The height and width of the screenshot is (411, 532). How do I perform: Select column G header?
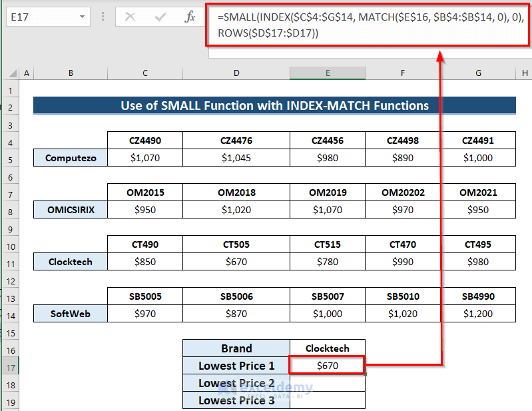478,73
